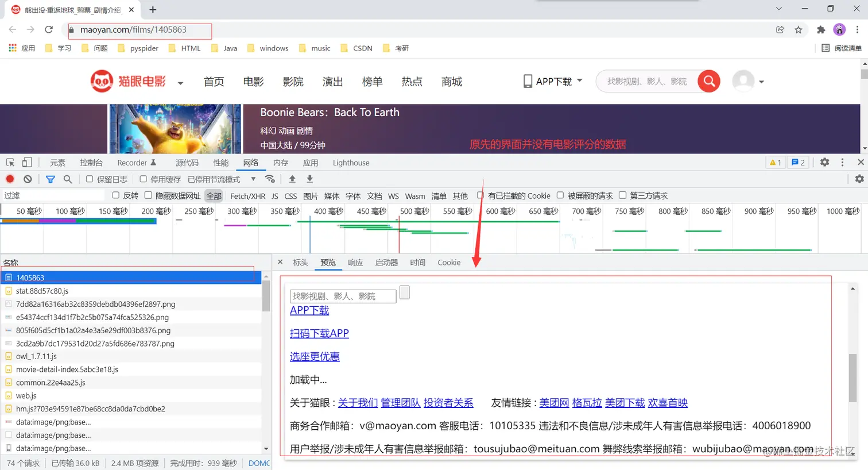The width and height of the screenshot is (868, 470).
Task: Open the throttling mode dropdown
Action: (x=222, y=179)
